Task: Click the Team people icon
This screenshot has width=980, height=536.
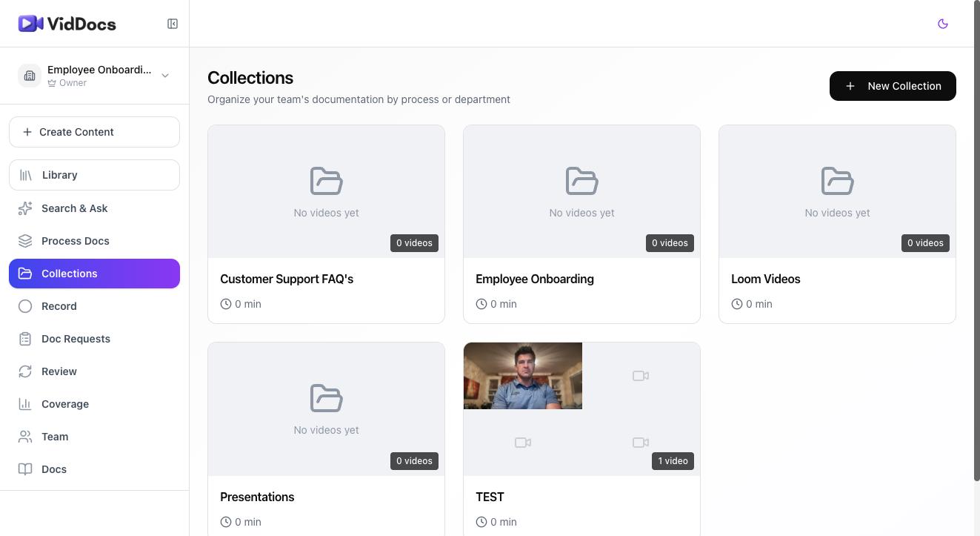Action: click(x=25, y=437)
